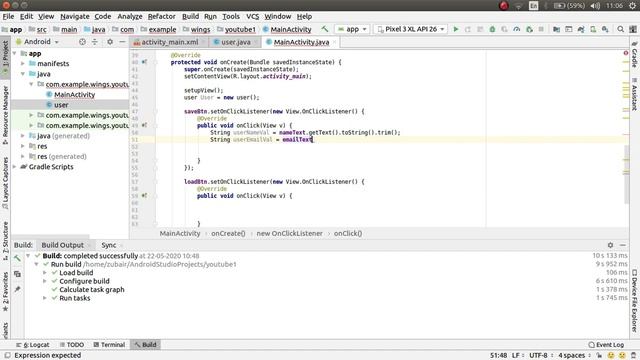Click the override gutter icon beside onCreate line
This screenshot has width=640, height=360.
pyautogui.click(x=144, y=62)
